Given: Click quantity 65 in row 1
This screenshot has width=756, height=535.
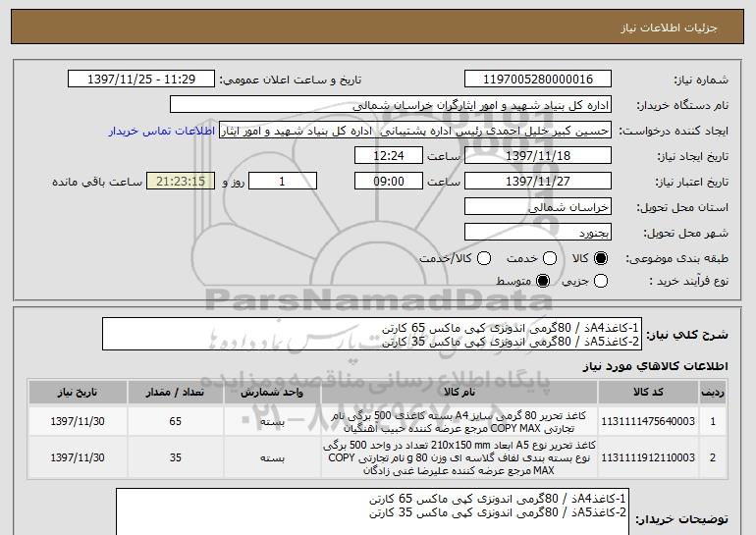Looking at the screenshot, I should (175, 421).
